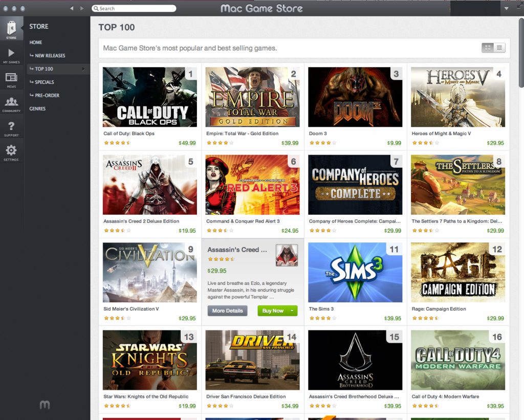Open the Settings gear icon
The width and height of the screenshot is (524, 420).
pos(11,151)
